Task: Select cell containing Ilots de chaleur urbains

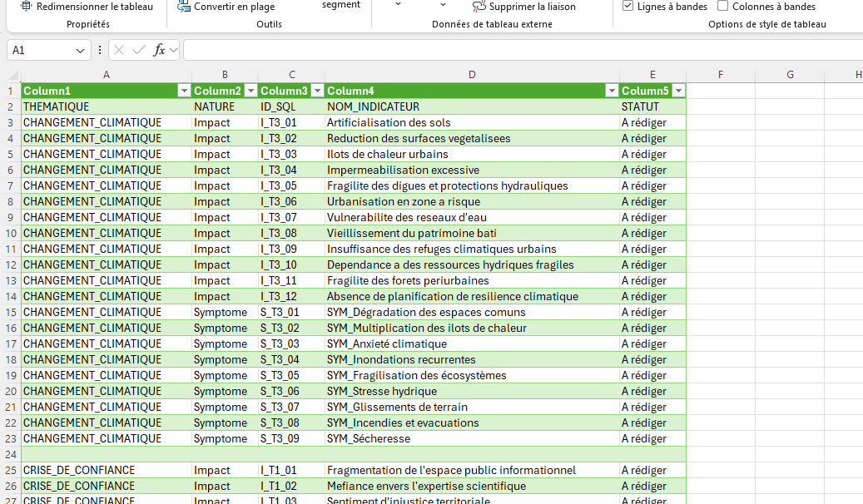Action: click(472, 154)
